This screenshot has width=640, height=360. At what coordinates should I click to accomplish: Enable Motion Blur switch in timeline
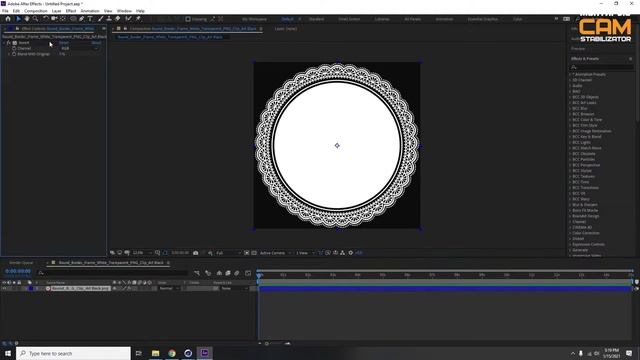click(237, 273)
